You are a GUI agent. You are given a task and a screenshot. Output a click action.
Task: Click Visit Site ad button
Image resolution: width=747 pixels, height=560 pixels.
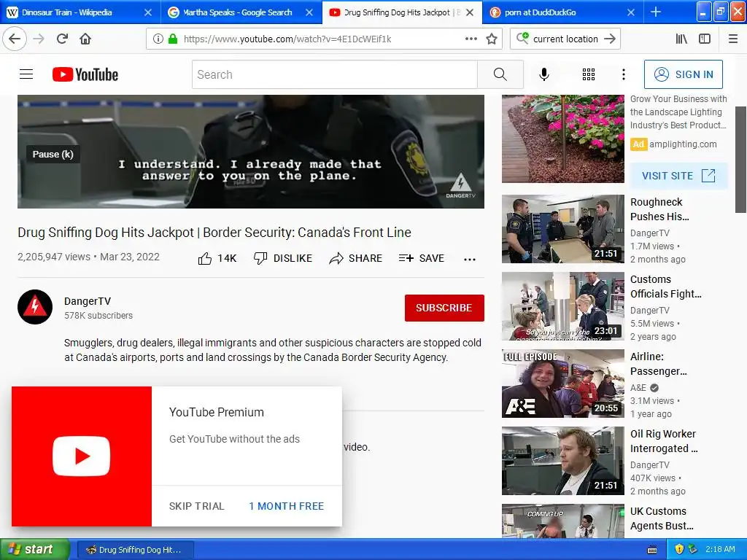[x=678, y=176]
